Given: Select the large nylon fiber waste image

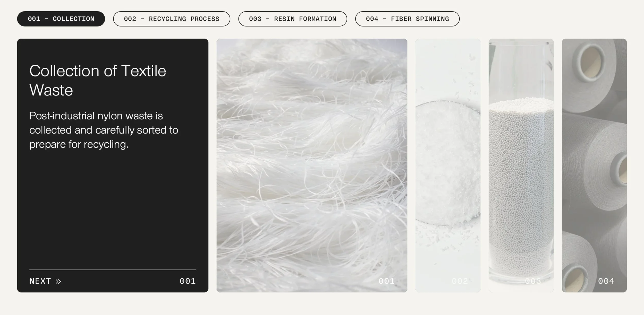Looking at the screenshot, I should pos(312,165).
